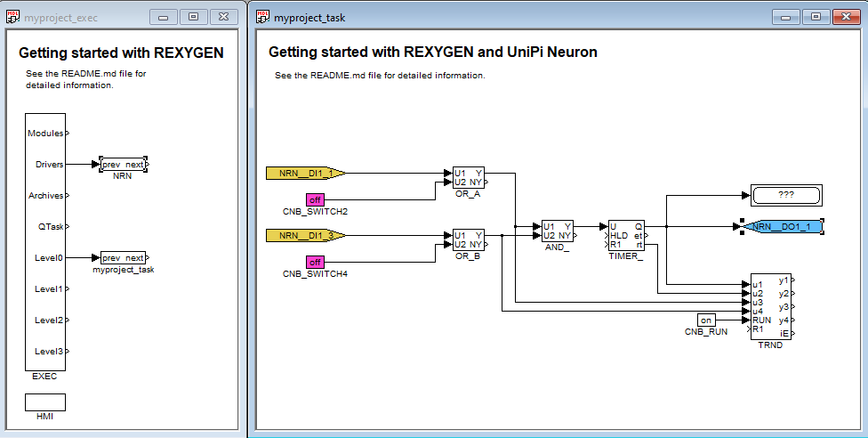
Task: Click the QTask output port on EXEC
Action: coord(68,226)
